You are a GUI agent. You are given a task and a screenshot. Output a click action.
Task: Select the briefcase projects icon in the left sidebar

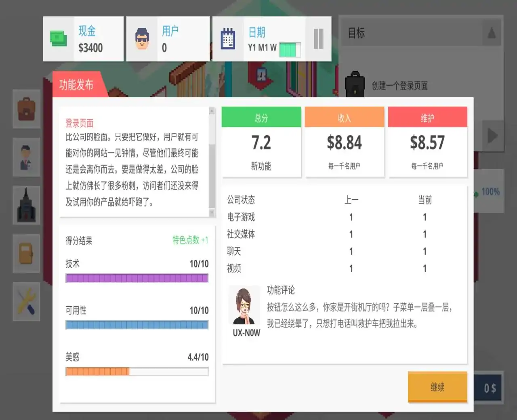tap(26, 108)
